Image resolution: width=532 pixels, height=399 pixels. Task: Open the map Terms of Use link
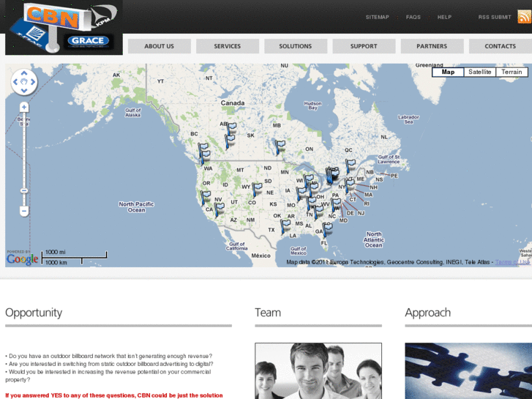point(512,262)
